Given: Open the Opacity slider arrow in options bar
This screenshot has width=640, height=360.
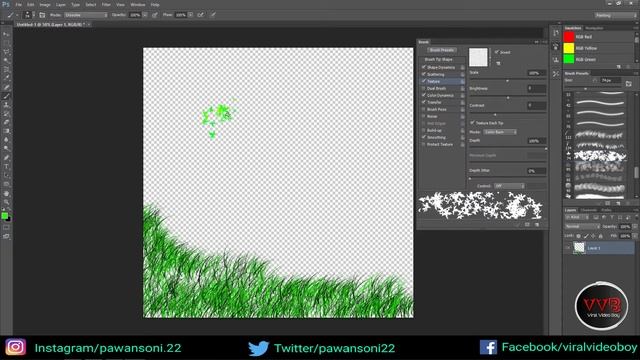Looking at the screenshot, I should 145,15.
